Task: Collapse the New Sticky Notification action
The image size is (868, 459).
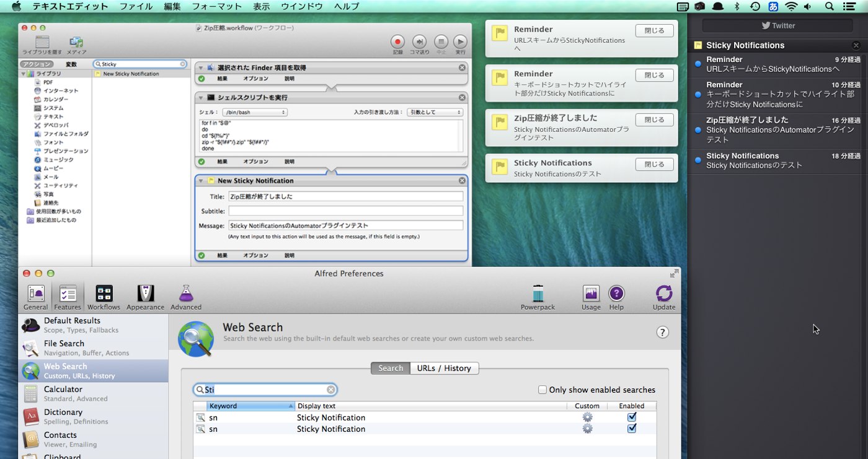Action: (x=202, y=181)
